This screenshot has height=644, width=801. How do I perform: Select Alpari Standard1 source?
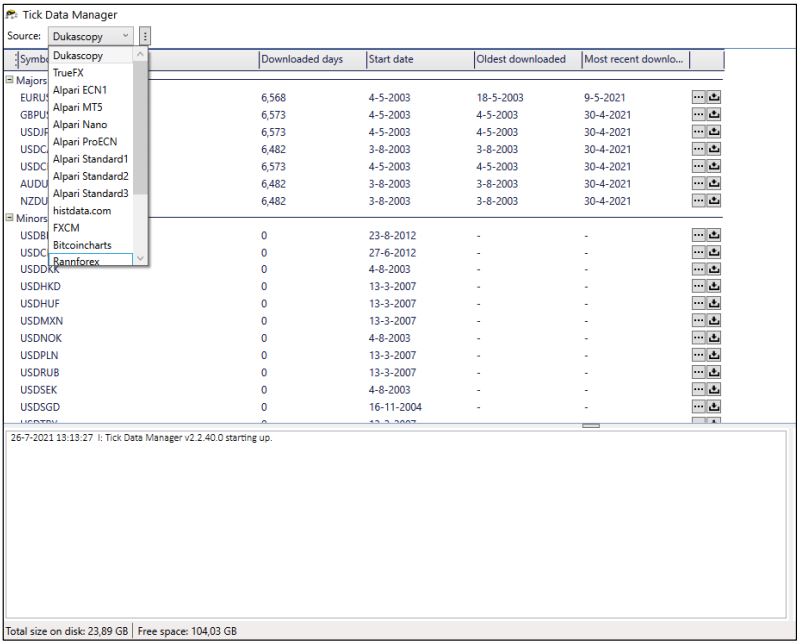[90, 159]
